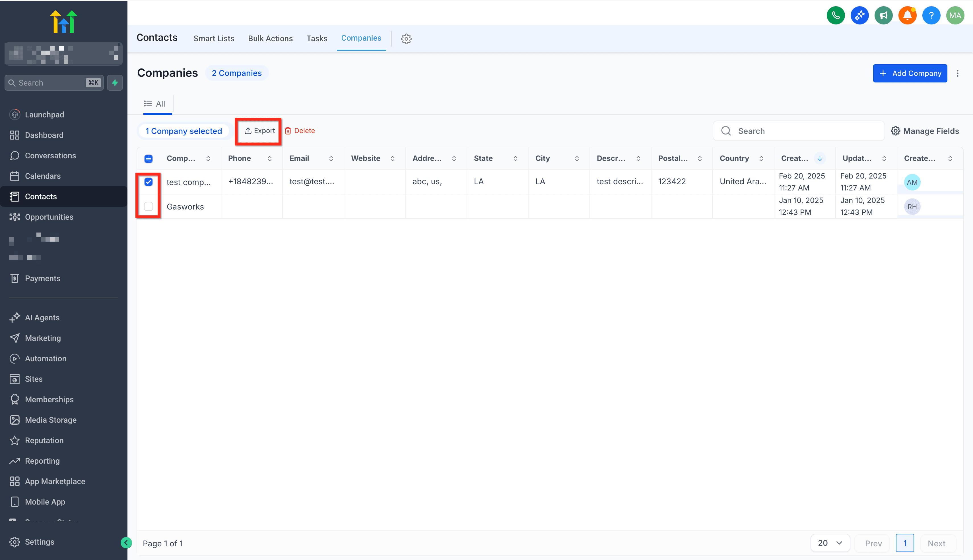973x560 pixels.
Task: Toggle the select-all header checkbox
Action: coord(149,158)
